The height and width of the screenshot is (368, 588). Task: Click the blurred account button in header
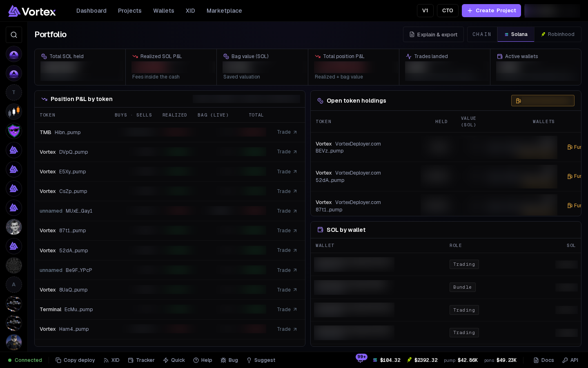coord(552,11)
